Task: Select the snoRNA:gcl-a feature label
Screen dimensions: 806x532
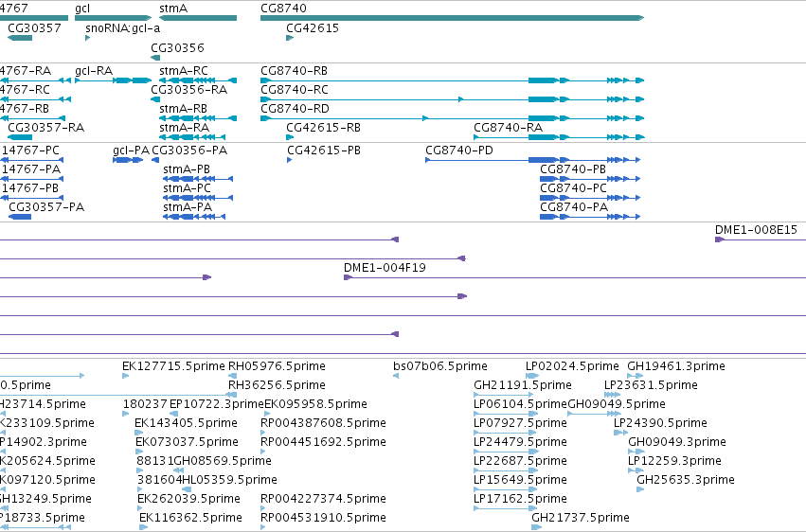Action: click(123, 27)
